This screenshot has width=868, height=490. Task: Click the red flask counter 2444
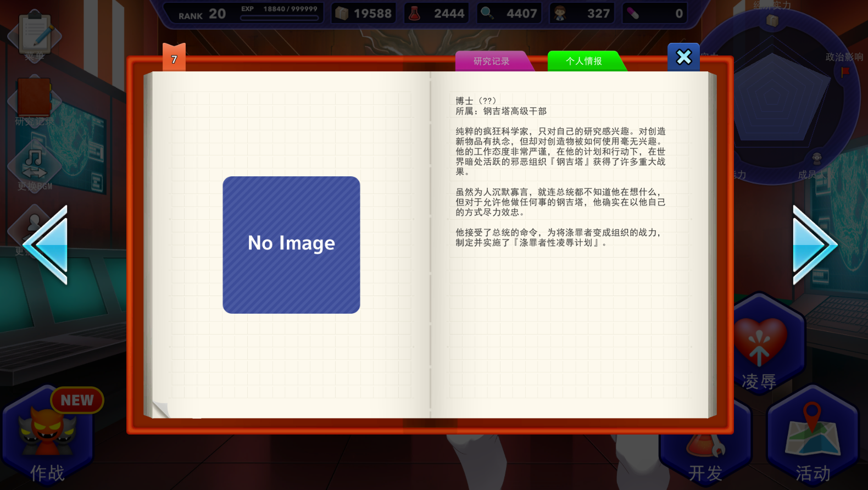point(437,13)
